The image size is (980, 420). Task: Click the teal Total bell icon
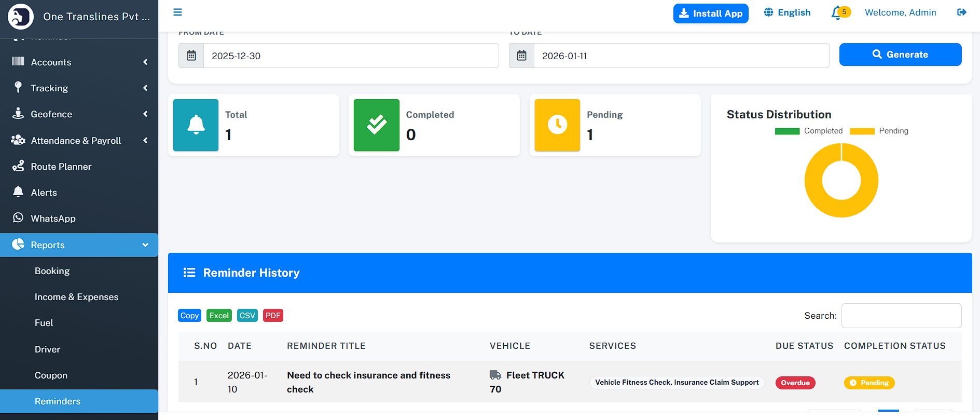click(196, 125)
